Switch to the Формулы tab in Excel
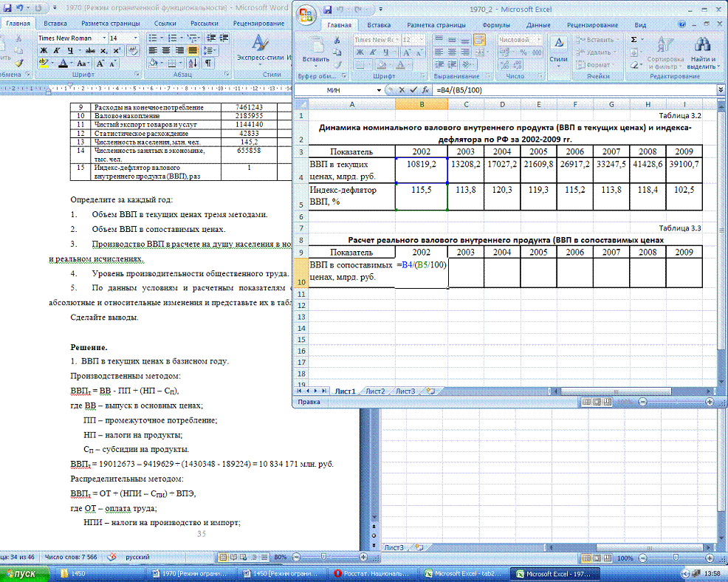This screenshot has width=728, height=582. (x=496, y=24)
